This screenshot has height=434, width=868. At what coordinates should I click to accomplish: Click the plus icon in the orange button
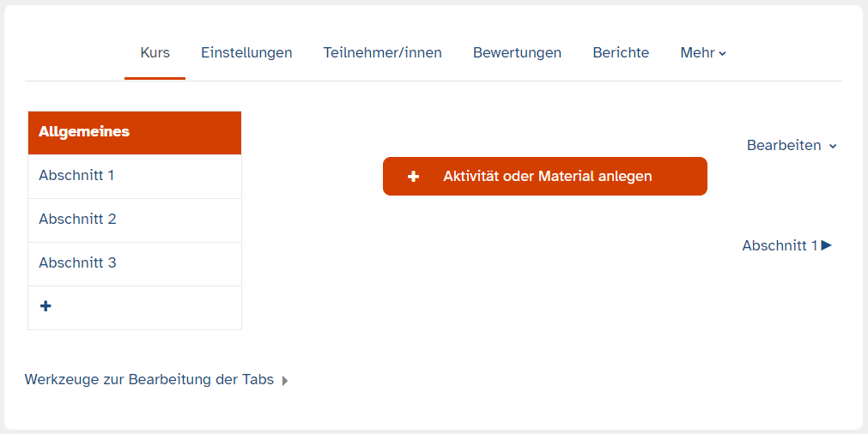point(413,177)
